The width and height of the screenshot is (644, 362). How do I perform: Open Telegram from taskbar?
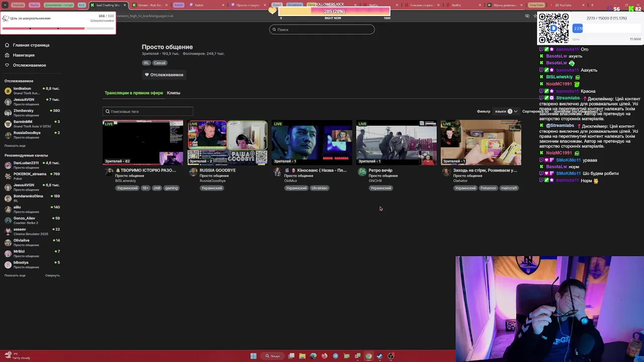pyautogui.click(x=336, y=356)
